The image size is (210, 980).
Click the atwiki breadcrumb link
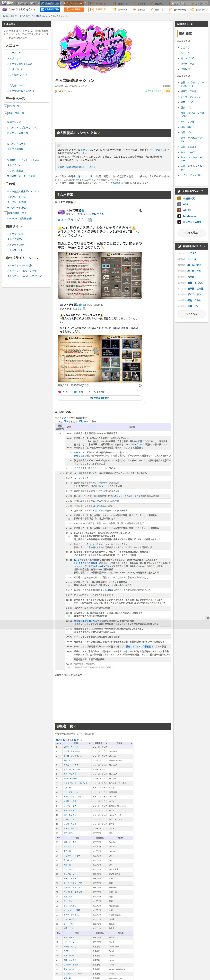click(5, 16)
